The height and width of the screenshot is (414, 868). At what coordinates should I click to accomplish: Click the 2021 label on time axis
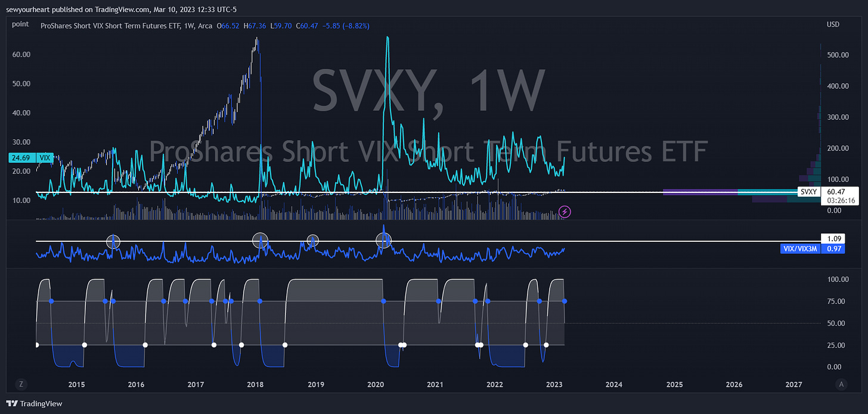[435, 384]
